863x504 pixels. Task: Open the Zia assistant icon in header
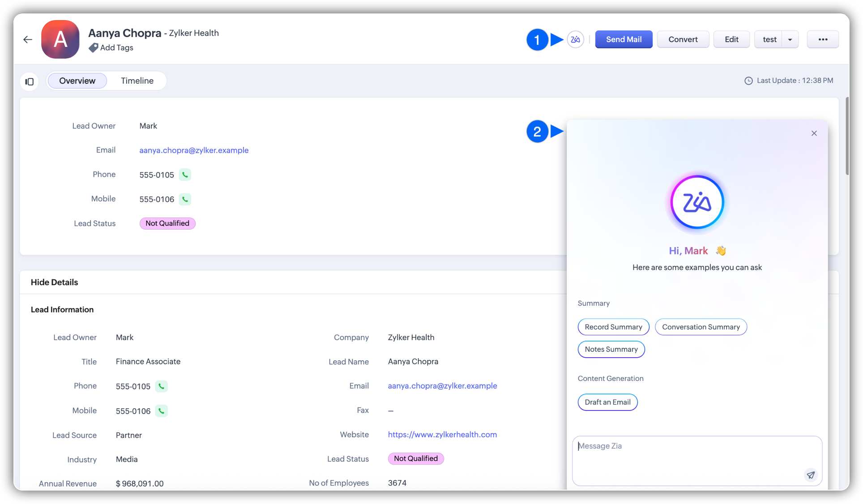pyautogui.click(x=575, y=39)
